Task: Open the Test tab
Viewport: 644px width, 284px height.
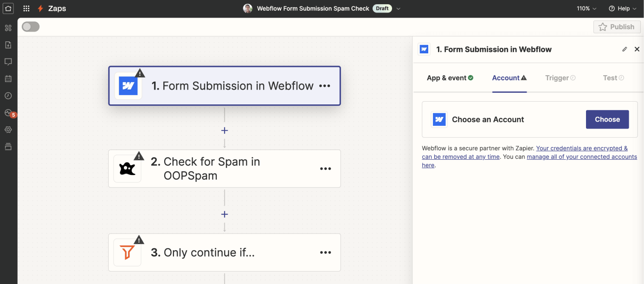Action: (x=613, y=78)
